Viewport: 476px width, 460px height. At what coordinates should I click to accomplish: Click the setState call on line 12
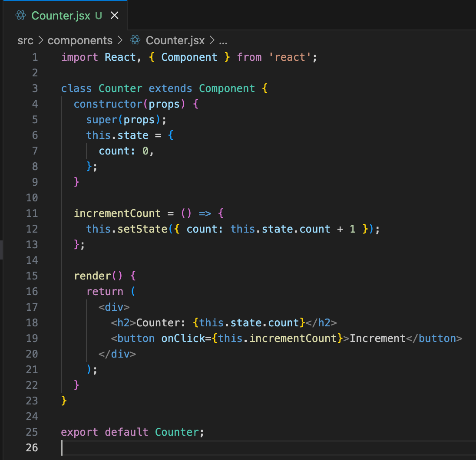click(142, 229)
